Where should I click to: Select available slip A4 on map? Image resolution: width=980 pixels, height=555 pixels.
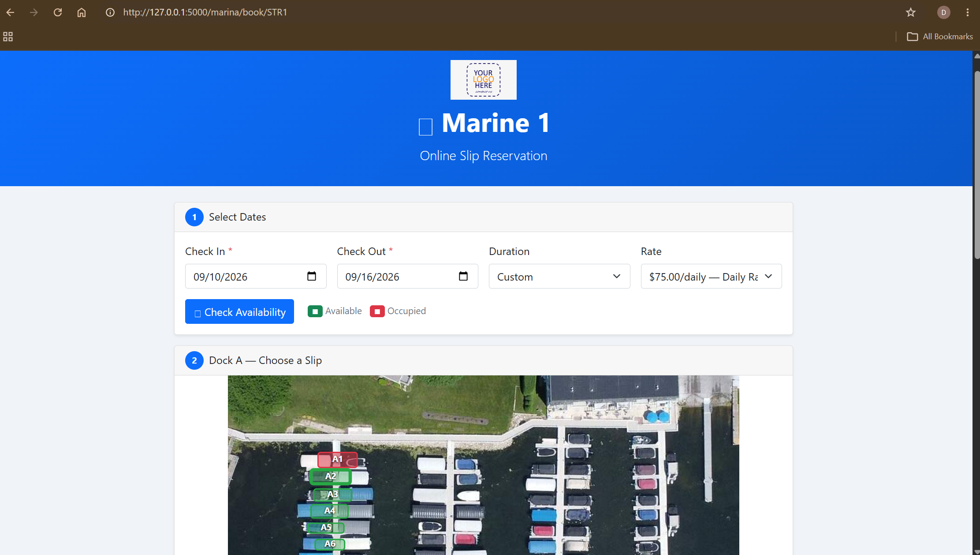coord(330,511)
